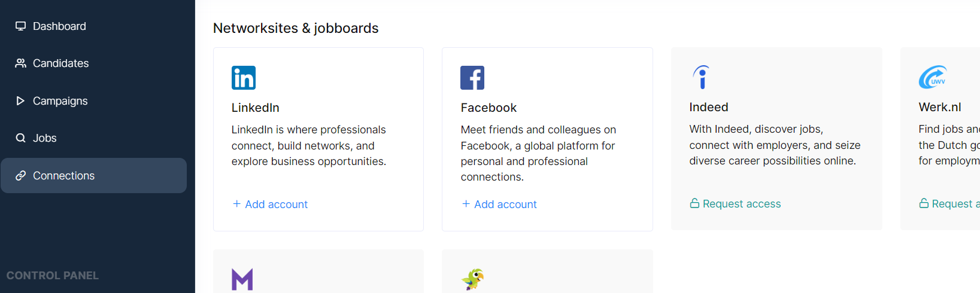This screenshot has width=980, height=293.
Task: Click the Campaigns play icon in sidebar
Action: pos(20,101)
